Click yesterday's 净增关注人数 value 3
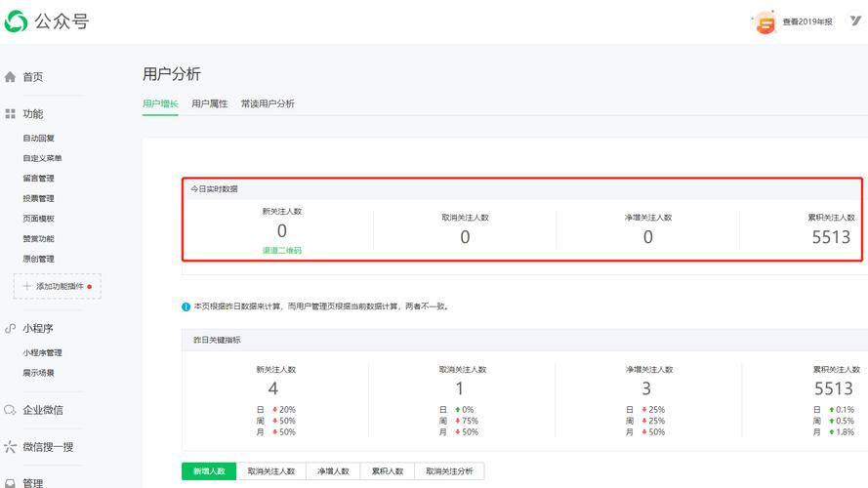The height and width of the screenshot is (488, 868). (x=646, y=388)
